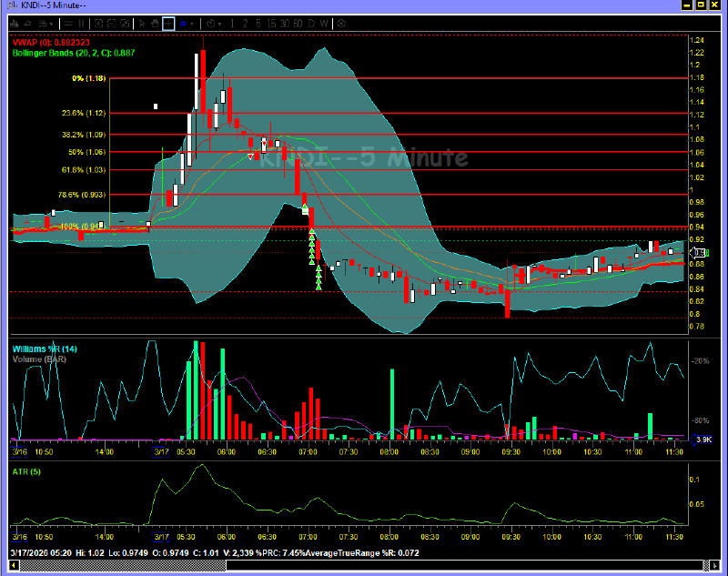The height and width of the screenshot is (576, 728).
Task: Click the Williams %R (14) indicator label
Action: [x=45, y=349]
